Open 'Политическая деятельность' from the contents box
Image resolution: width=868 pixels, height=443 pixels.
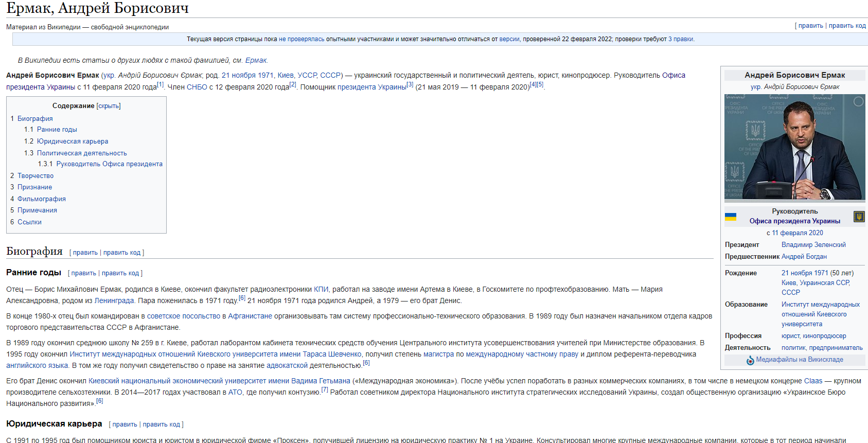(82, 153)
